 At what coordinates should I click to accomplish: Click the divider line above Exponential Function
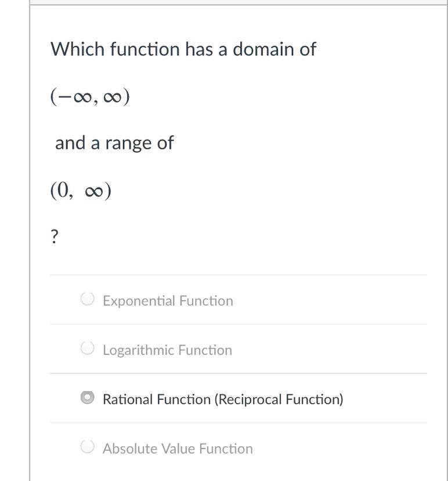[239, 275]
